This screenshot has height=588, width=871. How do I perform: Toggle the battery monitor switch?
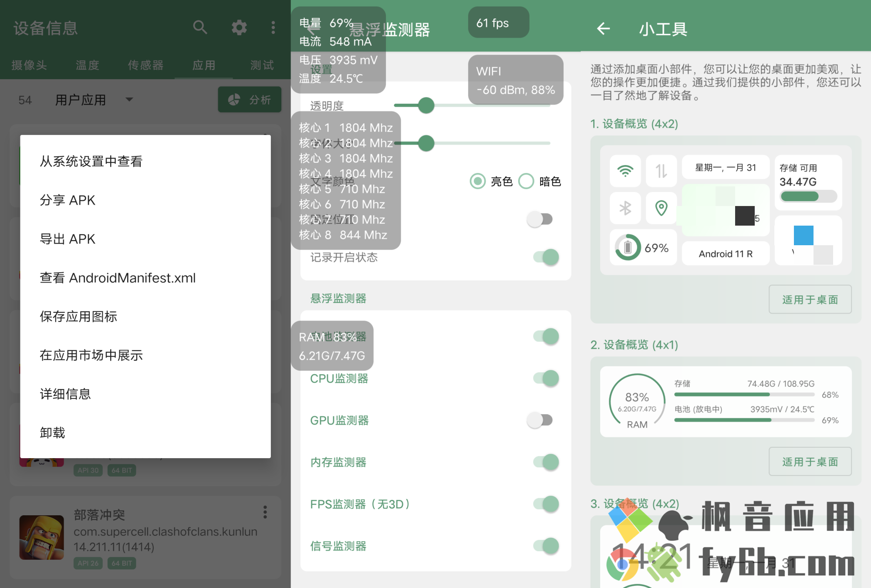point(546,336)
